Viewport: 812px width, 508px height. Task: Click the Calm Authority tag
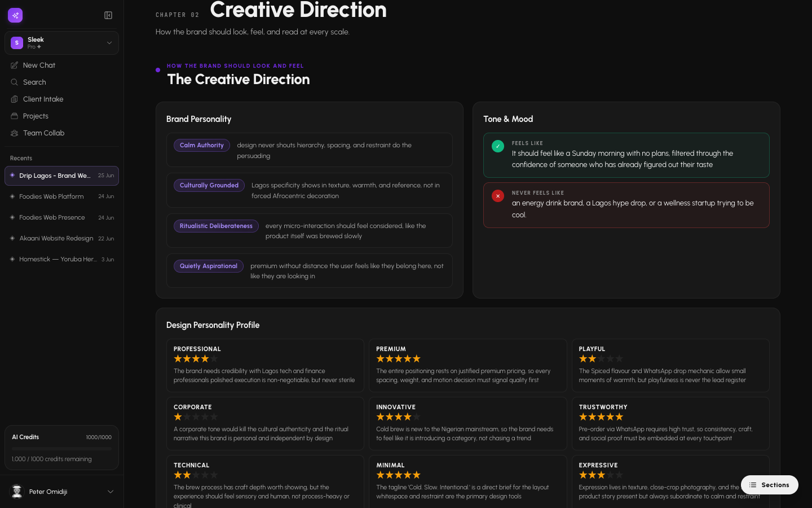click(x=202, y=145)
